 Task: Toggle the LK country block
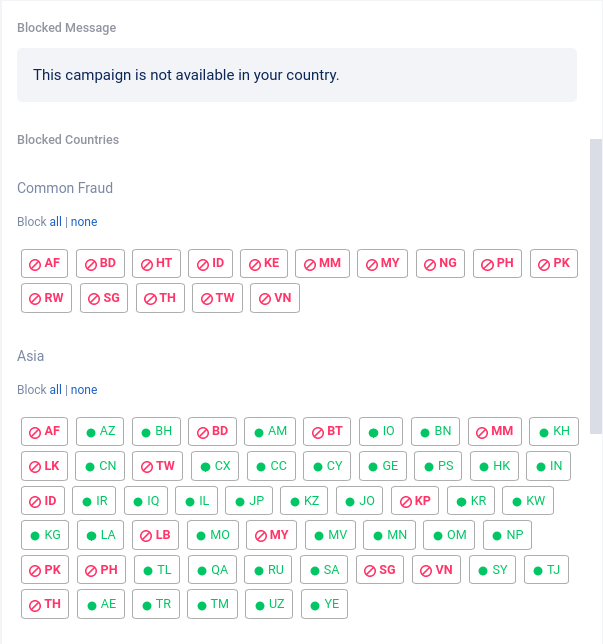[x=45, y=466]
